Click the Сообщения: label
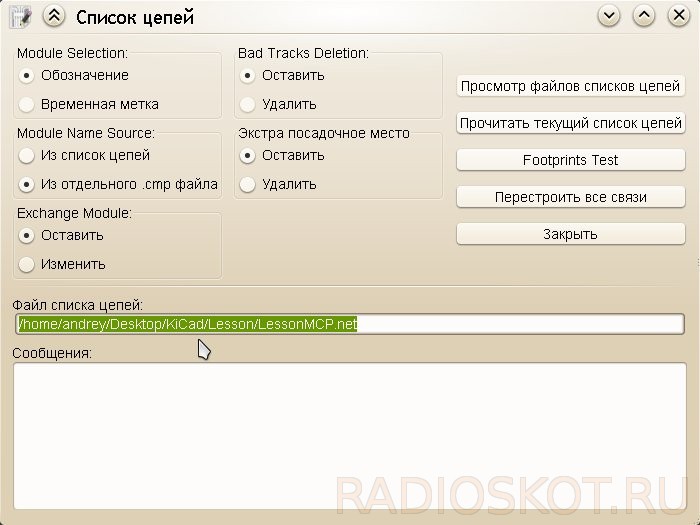The height and width of the screenshot is (525, 700). click(52, 353)
